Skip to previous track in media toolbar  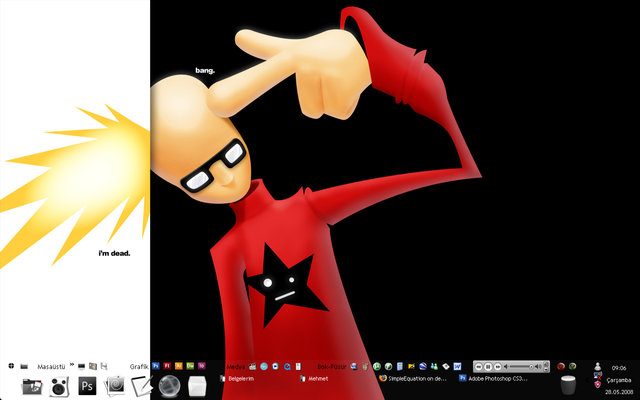(479, 367)
